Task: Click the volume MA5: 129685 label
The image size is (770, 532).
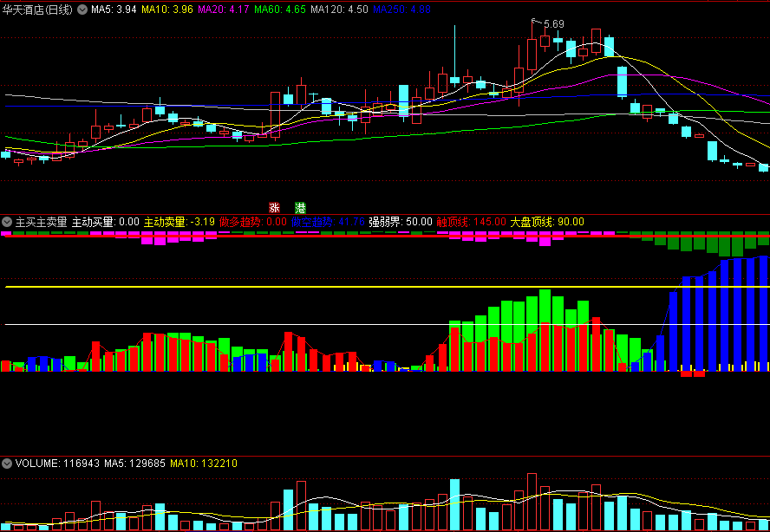Action: coord(134,463)
